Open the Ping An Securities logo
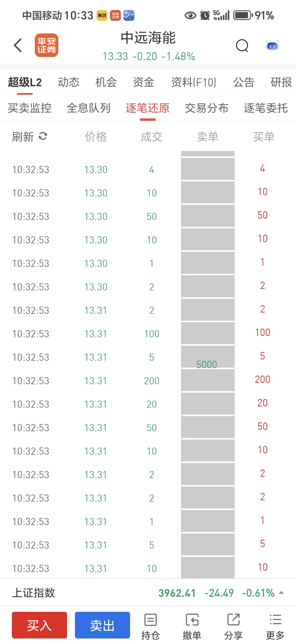296x644 pixels. pos(46,45)
